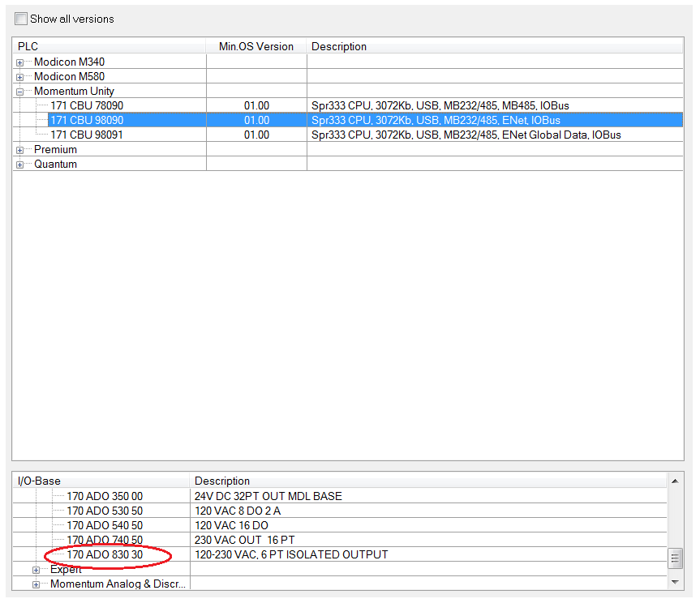Screen dimensions: 700x603
Task: Click '120 VAC 8 DO 2 A' description
Action: 238,511
